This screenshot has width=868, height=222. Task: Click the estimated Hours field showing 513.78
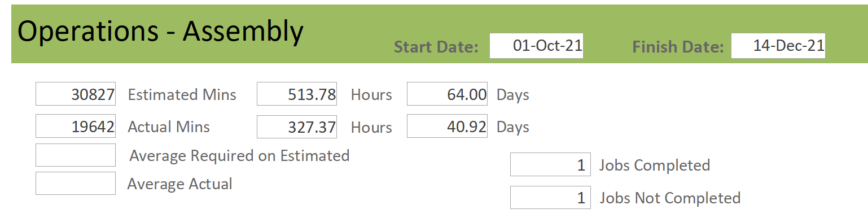coord(297,94)
